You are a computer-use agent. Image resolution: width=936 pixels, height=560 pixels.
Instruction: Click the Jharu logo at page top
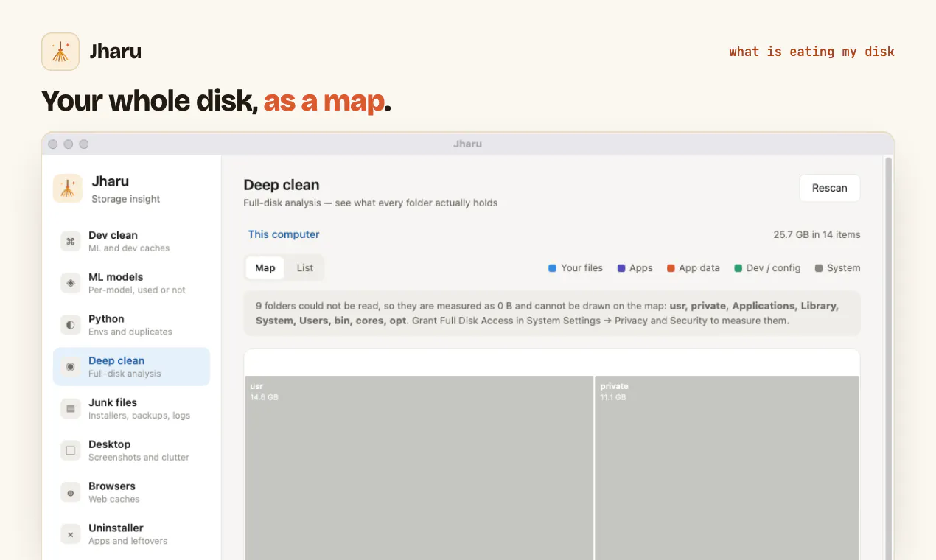pyautogui.click(x=60, y=52)
